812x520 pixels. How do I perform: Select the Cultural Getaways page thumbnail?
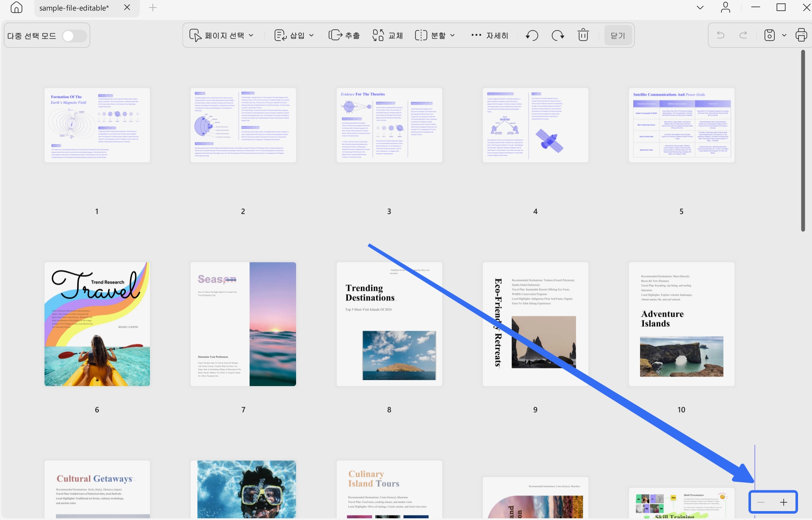coord(97,489)
